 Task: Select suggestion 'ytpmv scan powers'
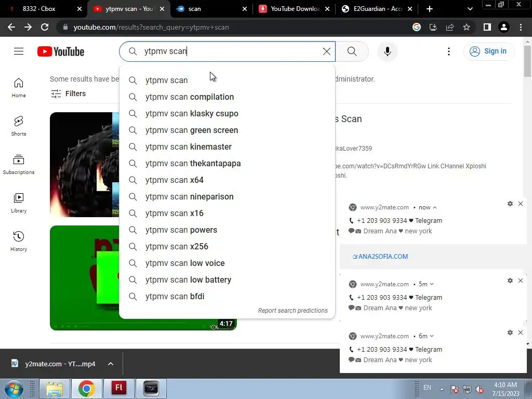tap(227, 230)
